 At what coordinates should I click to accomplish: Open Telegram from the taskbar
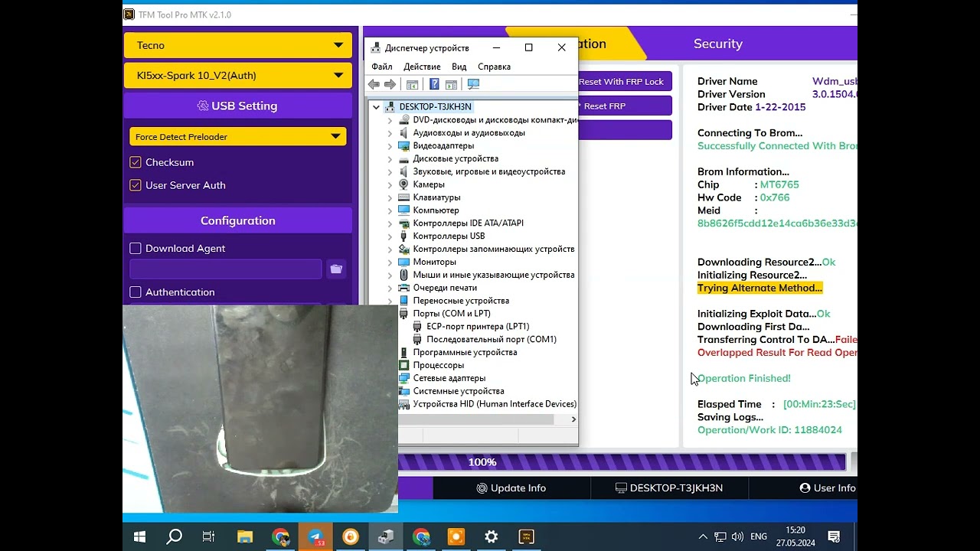pyautogui.click(x=315, y=536)
